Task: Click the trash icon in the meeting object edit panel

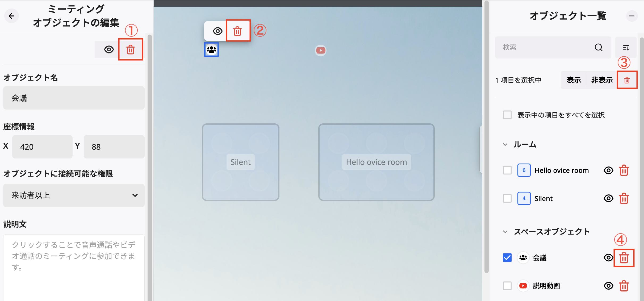Action: 131,49
